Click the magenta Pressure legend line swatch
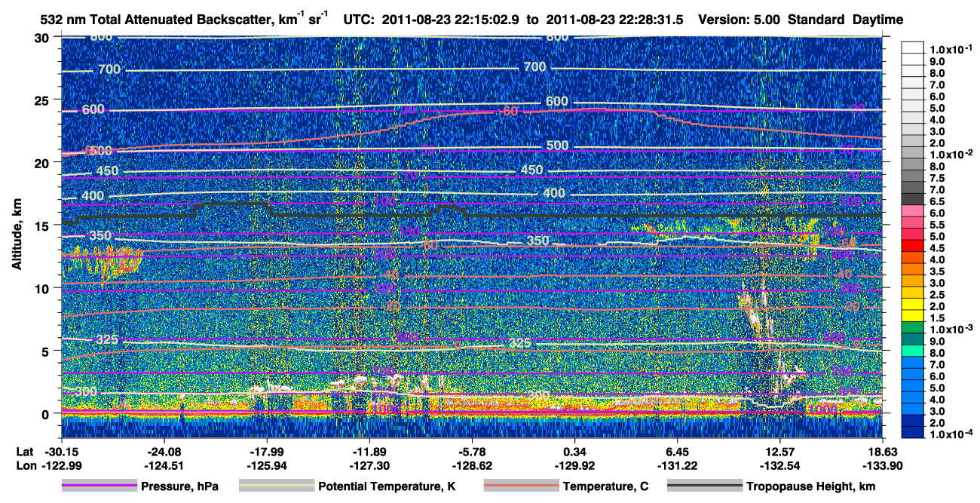The width and height of the screenshot is (980, 503). coord(100,486)
